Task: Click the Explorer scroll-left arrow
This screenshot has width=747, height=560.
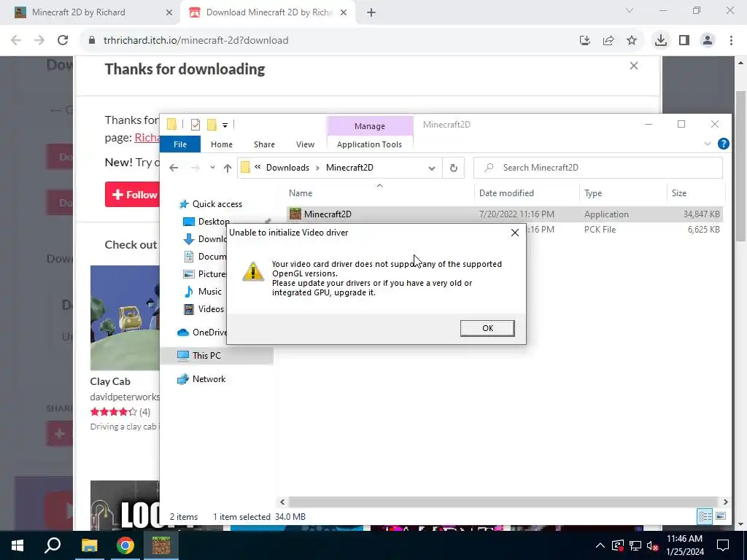Action: click(282, 502)
